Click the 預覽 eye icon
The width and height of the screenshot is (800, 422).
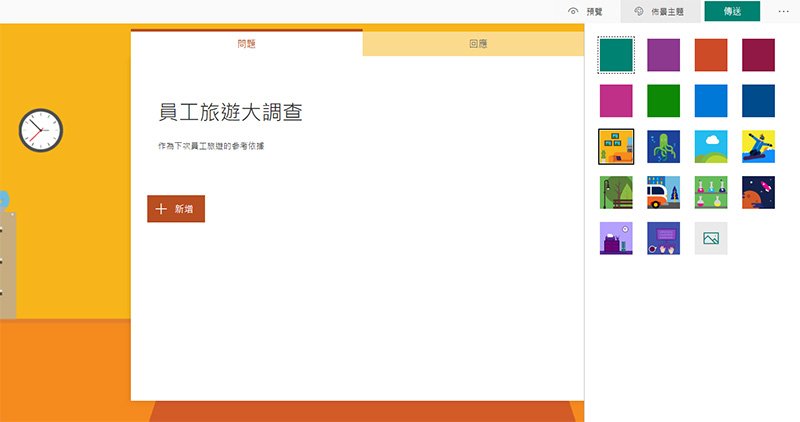point(574,11)
